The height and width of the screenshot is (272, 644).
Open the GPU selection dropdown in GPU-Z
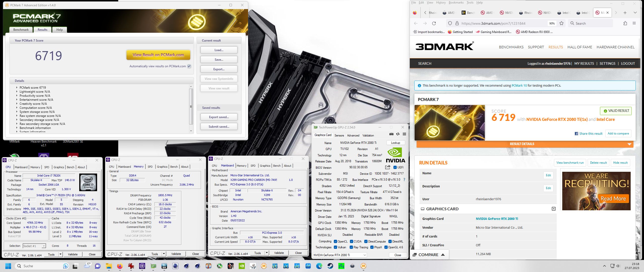[x=340, y=255]
